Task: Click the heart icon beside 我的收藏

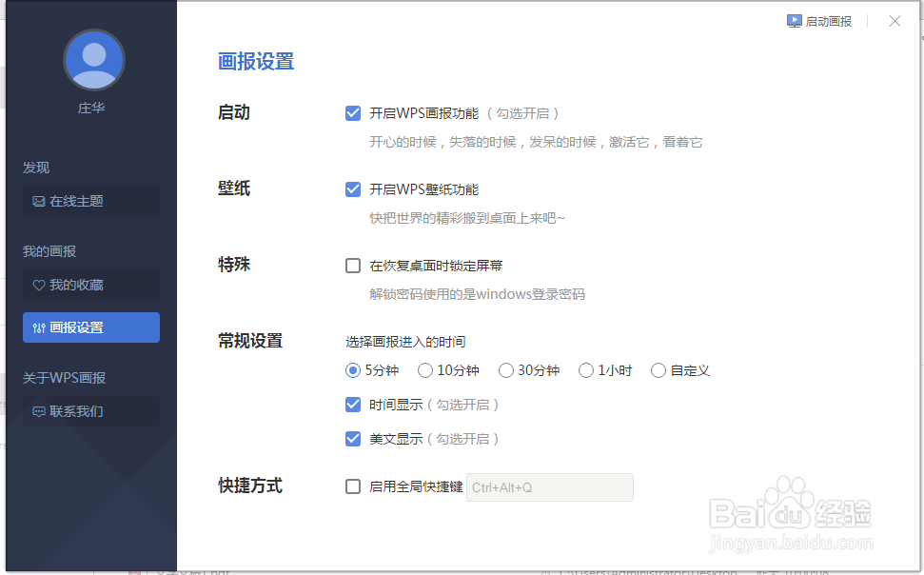Action: [x=39, y=285]
